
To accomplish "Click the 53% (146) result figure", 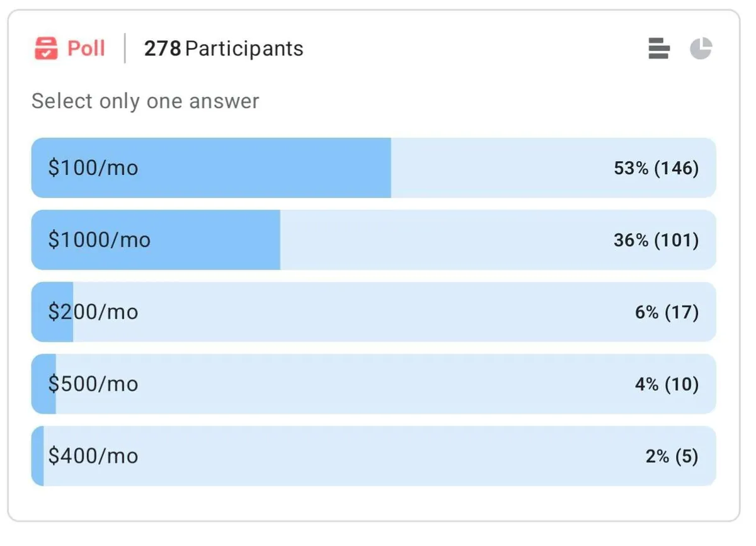I will coord(656,168).
